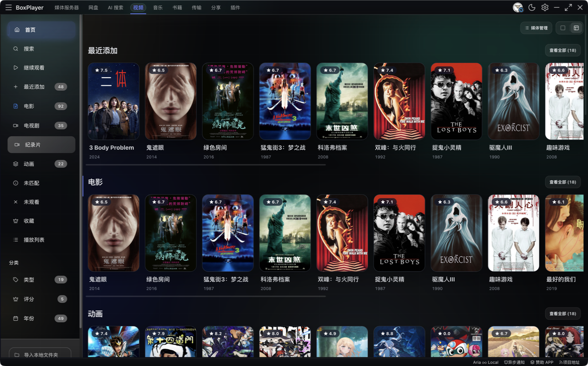Viewport: 588px width, 366px height.
Task: Open 未匹配 unmatched in sidebar
Action: [41, 183]
